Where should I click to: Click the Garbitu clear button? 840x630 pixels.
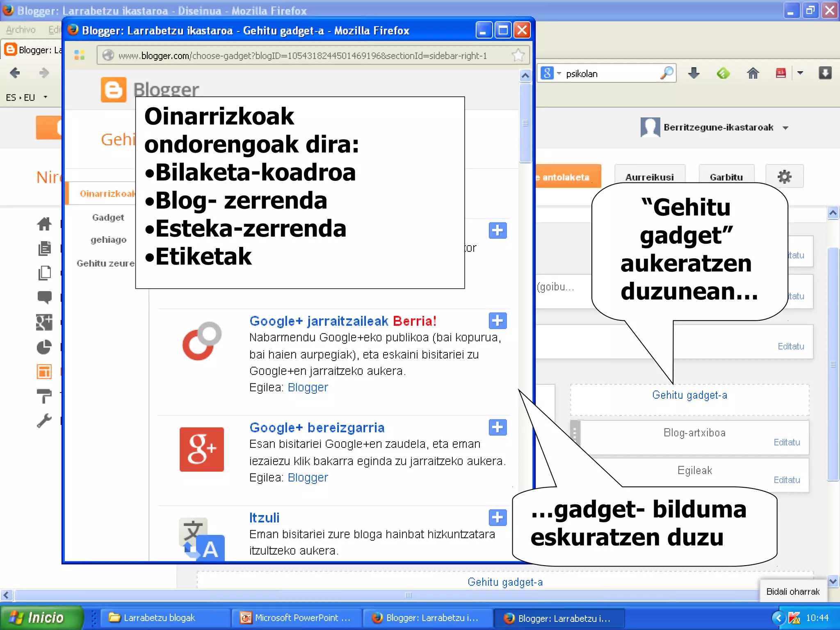[x=726, y=177]
